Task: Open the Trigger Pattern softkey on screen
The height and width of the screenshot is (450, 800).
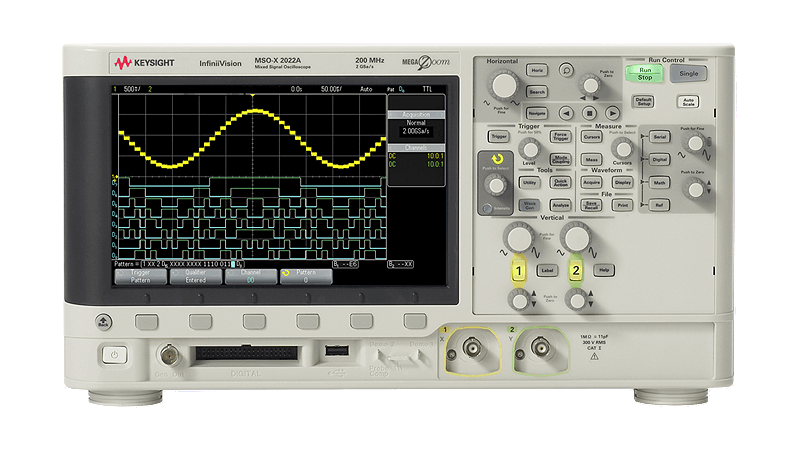Action: tap(140, 277)
